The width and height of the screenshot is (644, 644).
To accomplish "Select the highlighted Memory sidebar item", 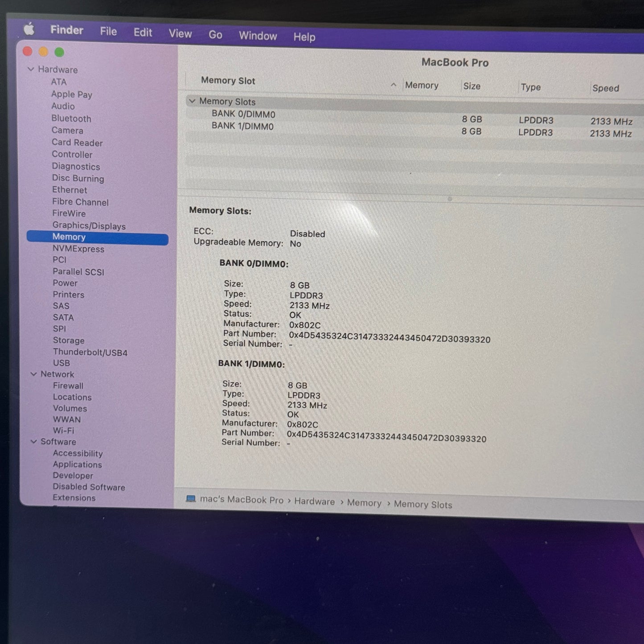I will pyautogui.click(x=98, y=238).
